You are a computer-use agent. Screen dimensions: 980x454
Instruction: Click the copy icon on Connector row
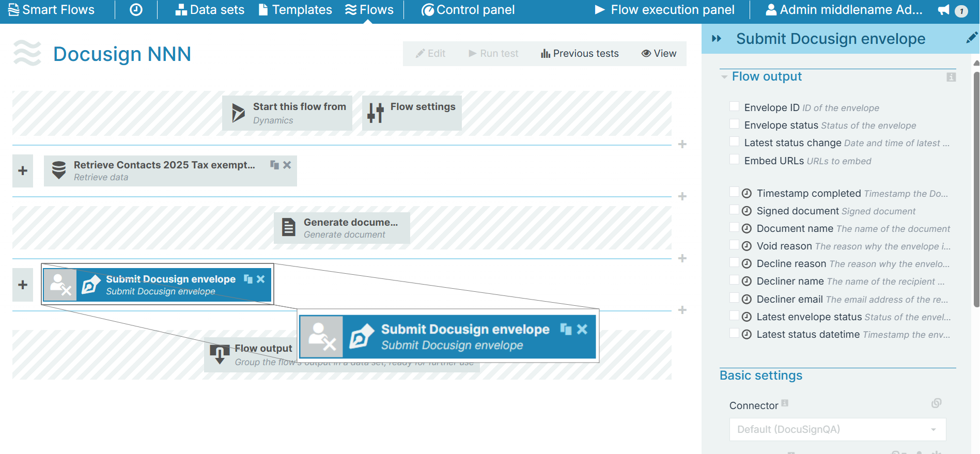tap(937, 403)
